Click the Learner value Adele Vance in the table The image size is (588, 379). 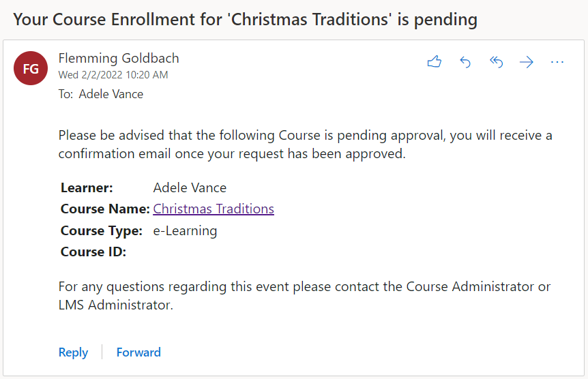click(x=190, y=187)
